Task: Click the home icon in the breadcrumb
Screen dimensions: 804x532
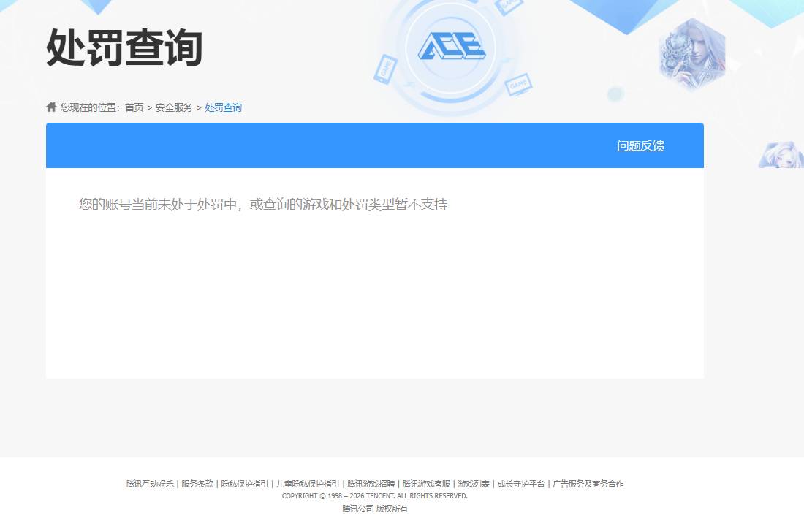Action: [x=50, y=107]
